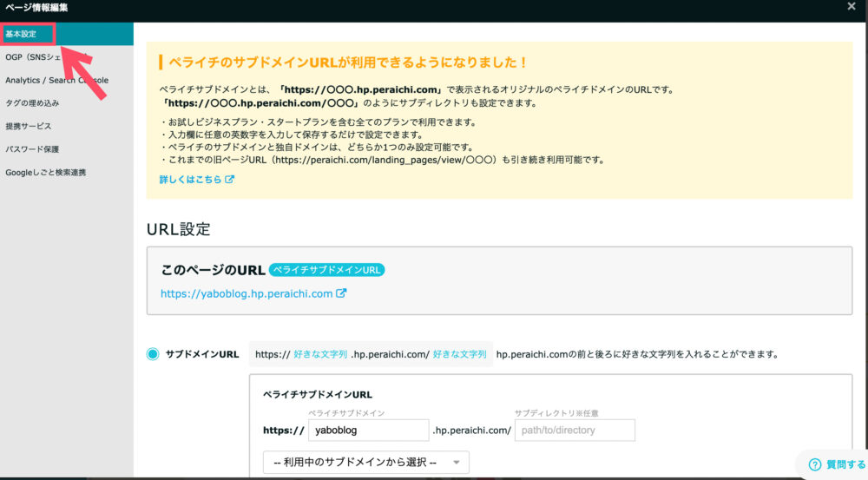Click the このページのURL heading text
The image size is (868, 480).
(214, 270)
